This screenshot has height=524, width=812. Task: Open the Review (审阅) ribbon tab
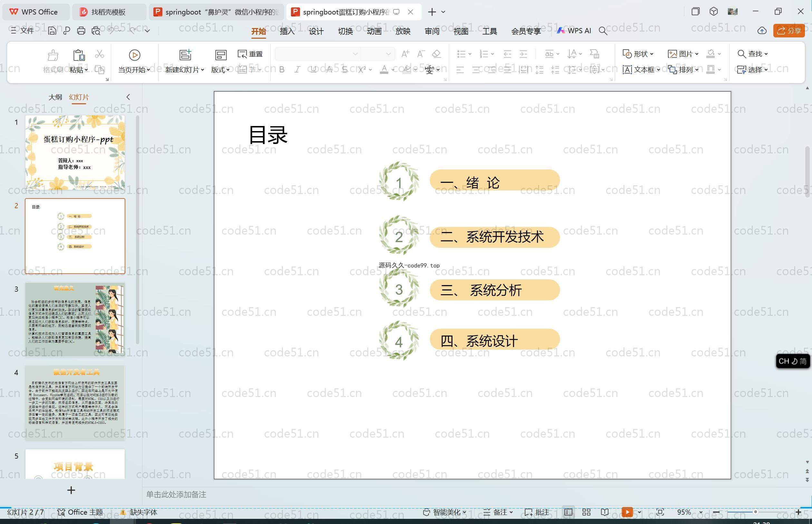pos(432,31)
